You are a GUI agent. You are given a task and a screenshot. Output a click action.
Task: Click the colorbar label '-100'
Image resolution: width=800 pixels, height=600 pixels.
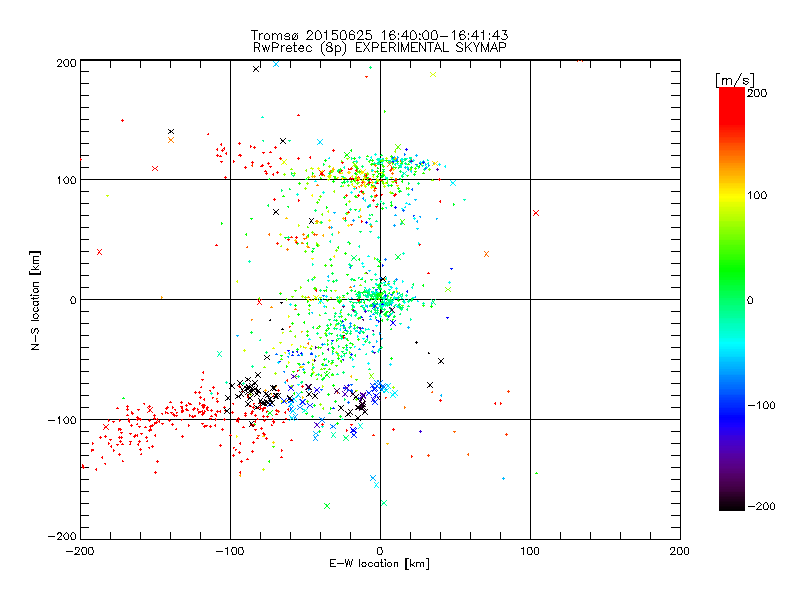click(761, 406)
